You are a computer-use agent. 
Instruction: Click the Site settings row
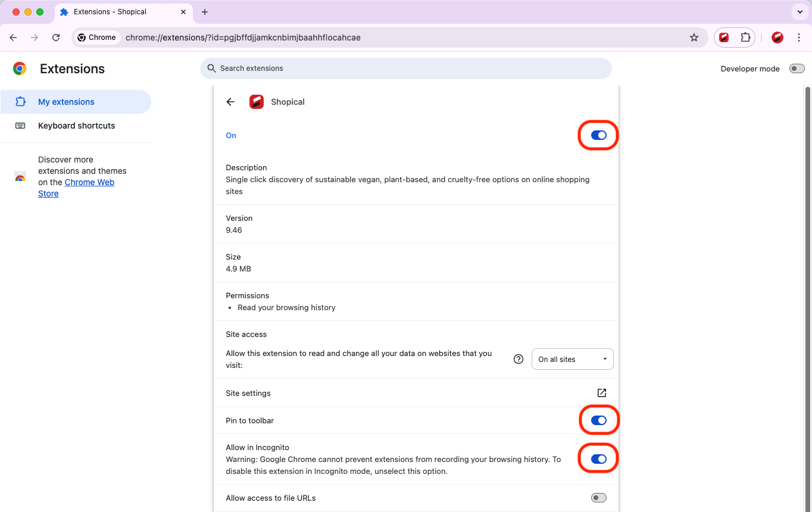[x=416, y=393]
